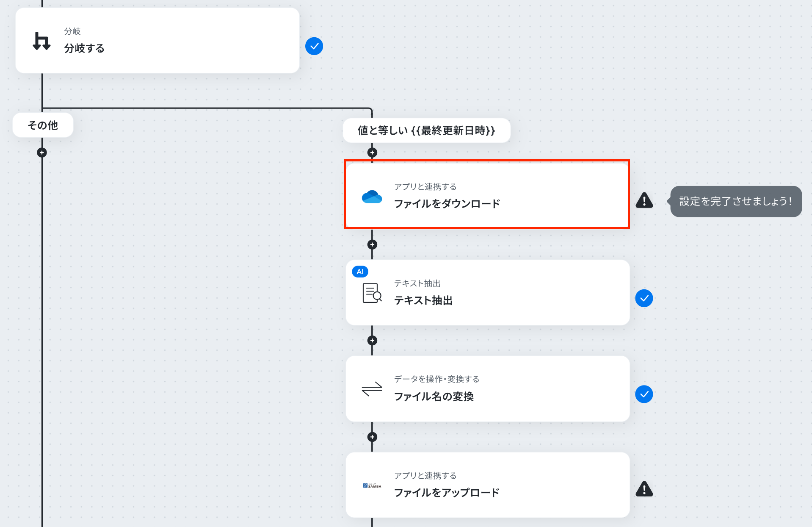Add step below 値と等しい condition label

coord(372,153)
